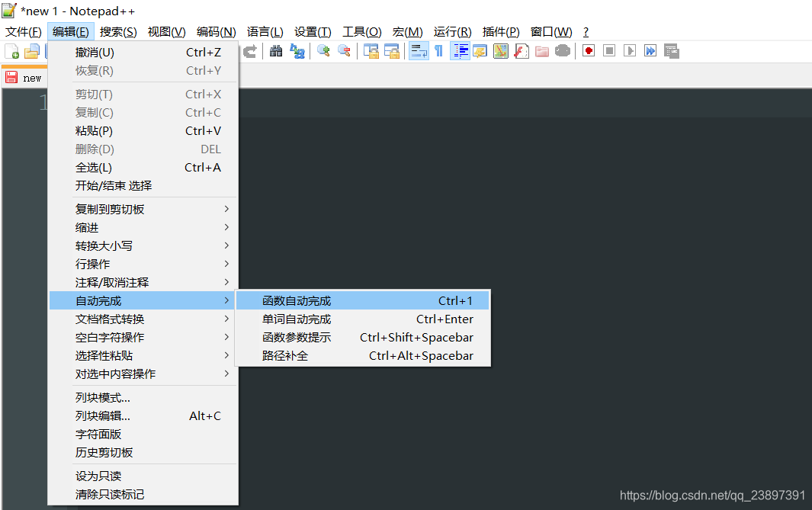The image size is (812, 510).
Task: Toggle the Show all characters pilcrow icon
Action: point(438,51)
